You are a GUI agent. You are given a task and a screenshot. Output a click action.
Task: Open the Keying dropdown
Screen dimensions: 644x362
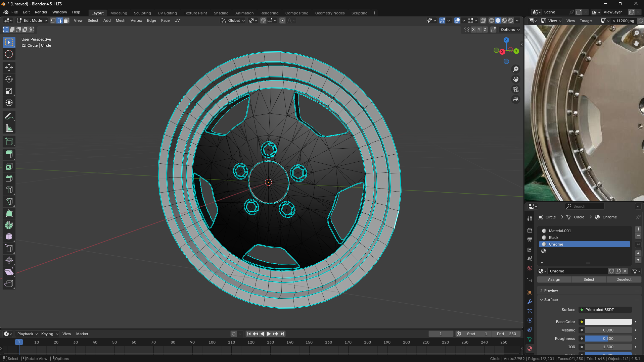pos(50,334)
